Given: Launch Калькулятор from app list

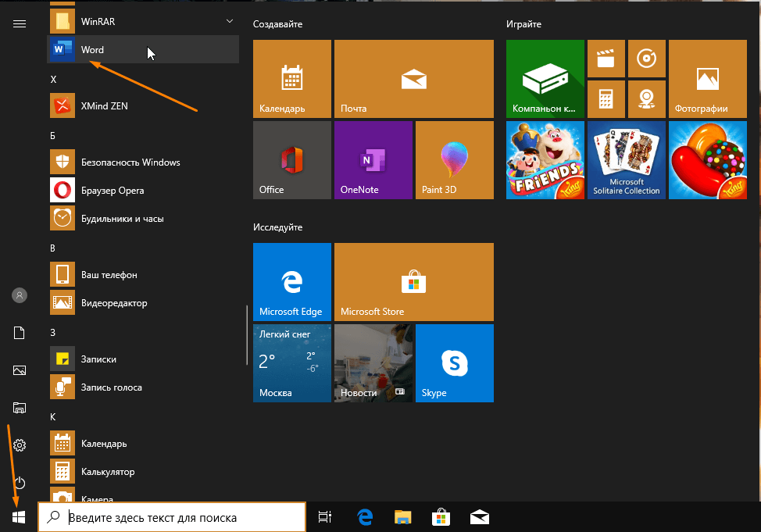Looking at the screenshot, I should tap(143, 472).
